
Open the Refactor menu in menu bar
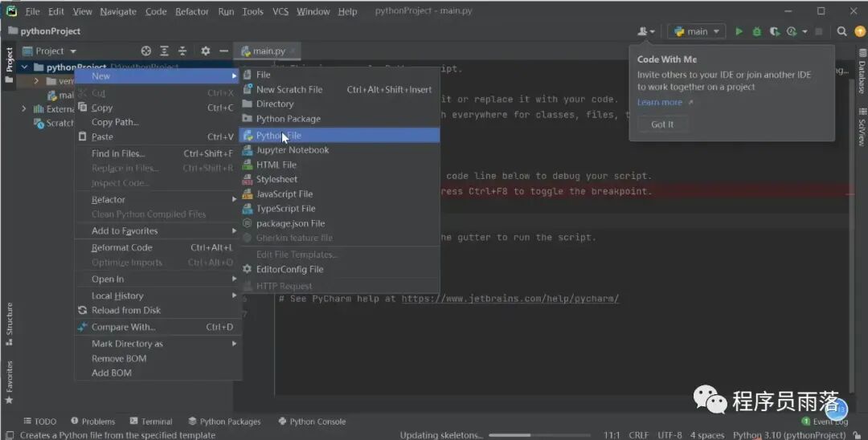click(191, 11)
